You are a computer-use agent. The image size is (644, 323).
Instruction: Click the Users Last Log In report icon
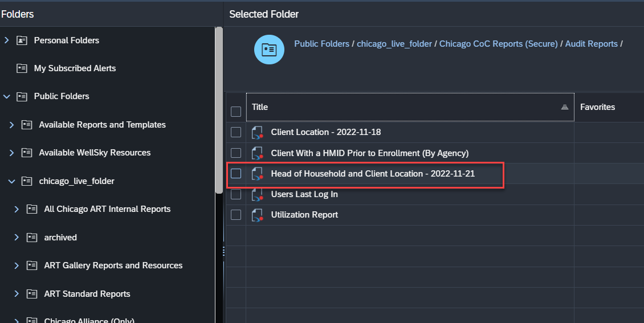coord(257,194)
